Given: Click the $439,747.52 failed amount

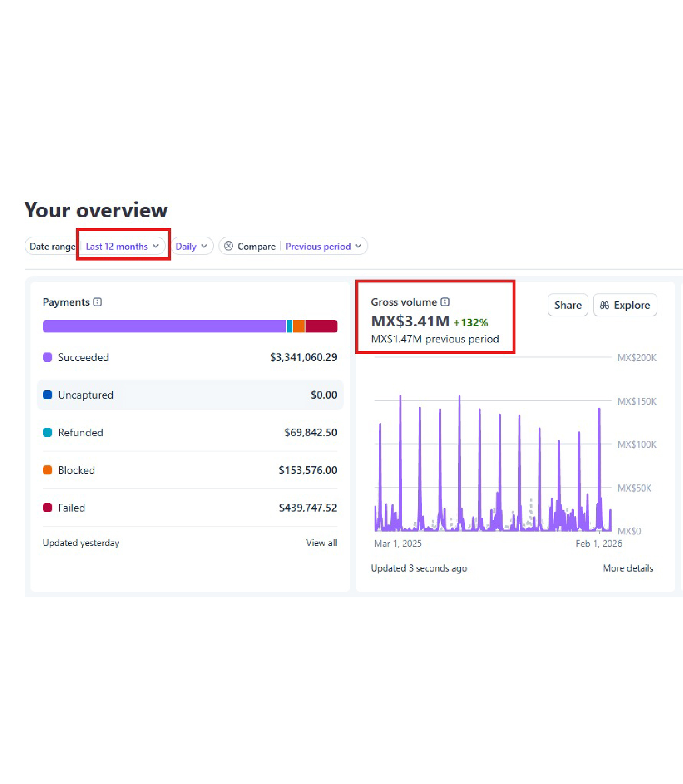Looking at the screenshot, I should point(308,508).
